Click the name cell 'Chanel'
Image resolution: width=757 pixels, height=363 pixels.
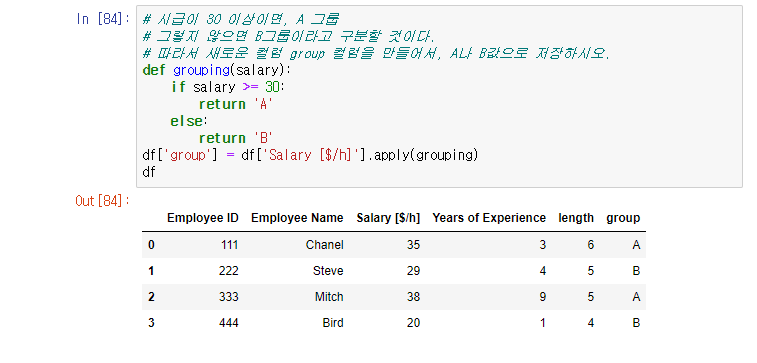tap(324, 245)
